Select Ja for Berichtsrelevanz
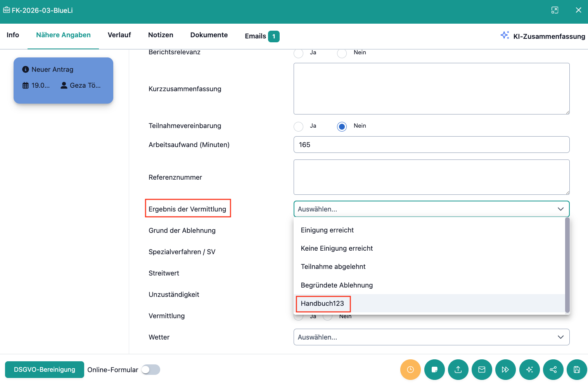The image size is (588, 383). tap(299, 53)
